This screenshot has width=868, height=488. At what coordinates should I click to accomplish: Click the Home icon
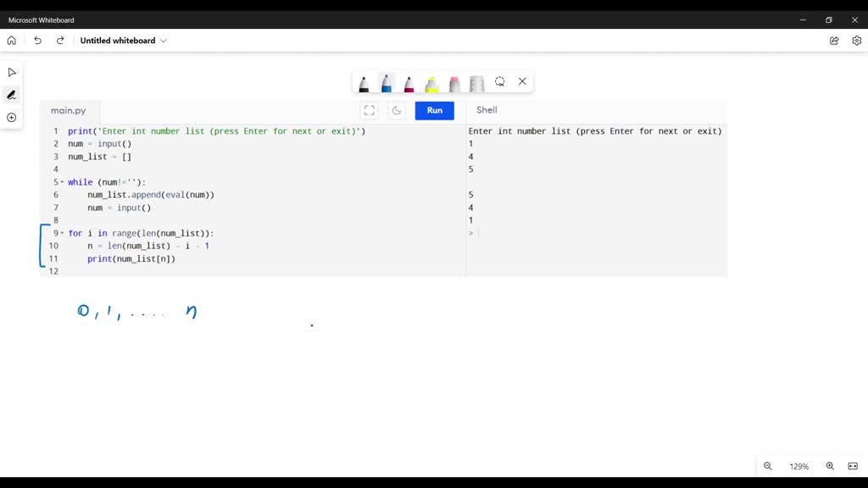(x=11, y=40)
